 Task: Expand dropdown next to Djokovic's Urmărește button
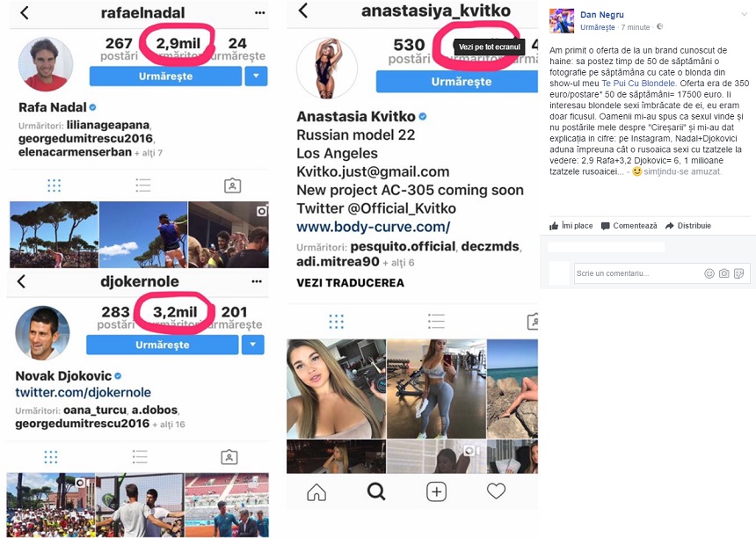click(253, 345)
